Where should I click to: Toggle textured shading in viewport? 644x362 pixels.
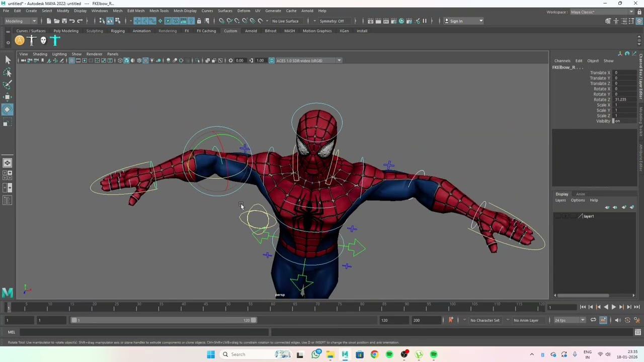click(x=145, y=60)
